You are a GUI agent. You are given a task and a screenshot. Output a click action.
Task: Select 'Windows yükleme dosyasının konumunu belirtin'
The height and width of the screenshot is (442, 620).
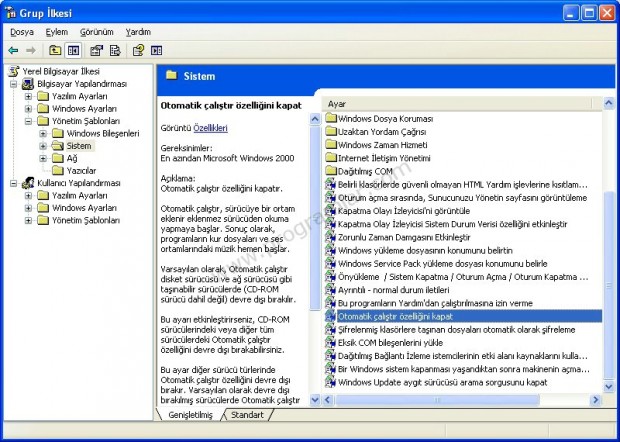[425, 250]
